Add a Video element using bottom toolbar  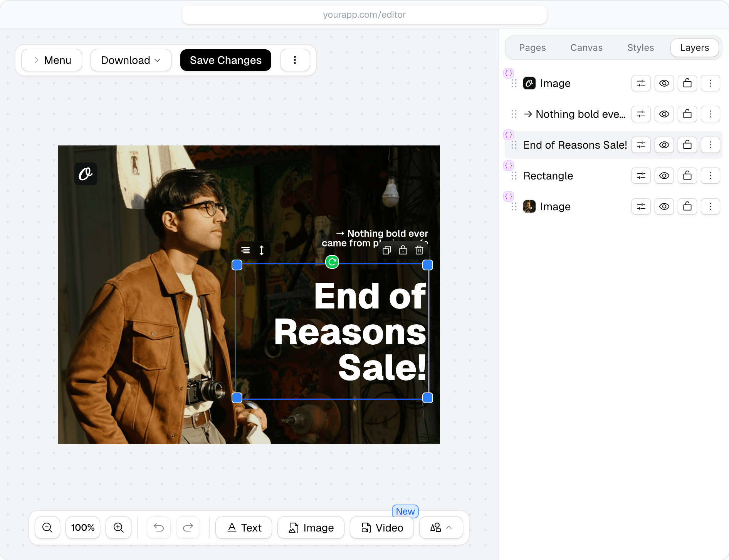click(381, 528)
